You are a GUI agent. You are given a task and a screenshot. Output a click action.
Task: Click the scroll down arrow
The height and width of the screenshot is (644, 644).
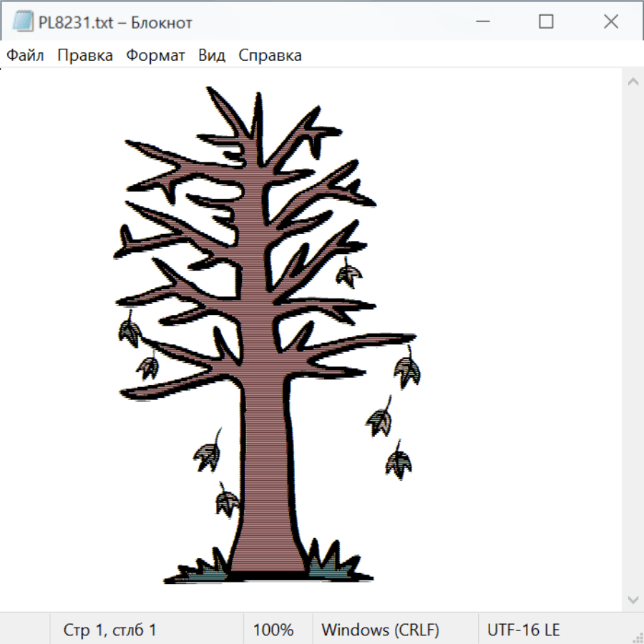(633, 598)
